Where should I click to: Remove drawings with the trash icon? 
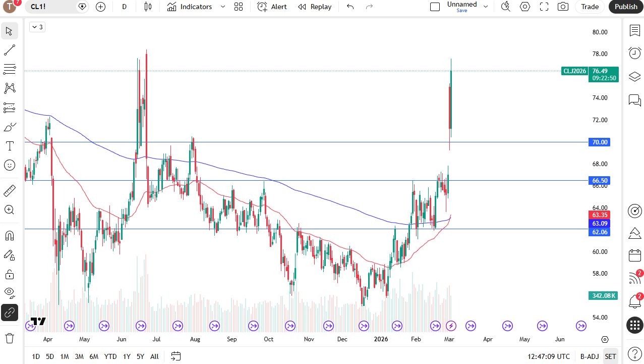[10, 338]
